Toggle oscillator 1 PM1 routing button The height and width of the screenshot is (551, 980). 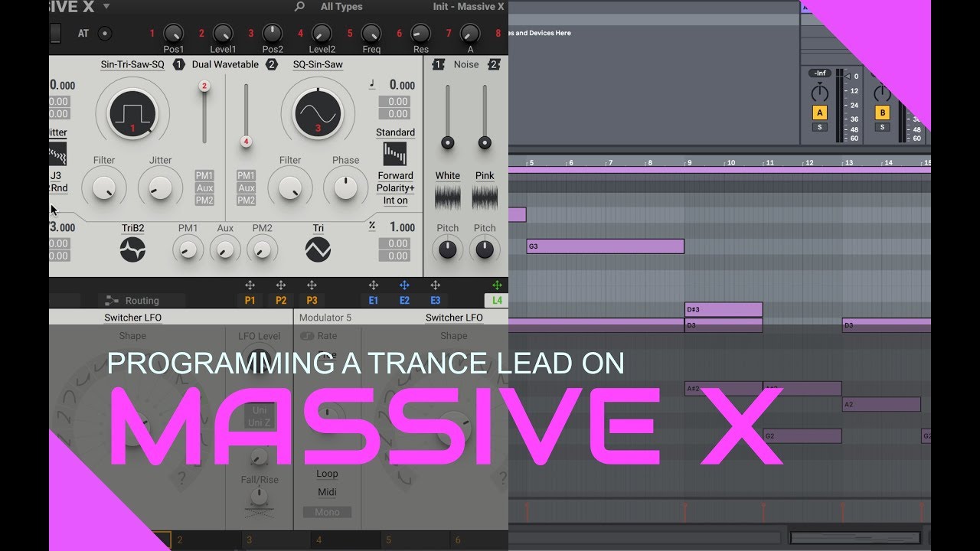204,175
